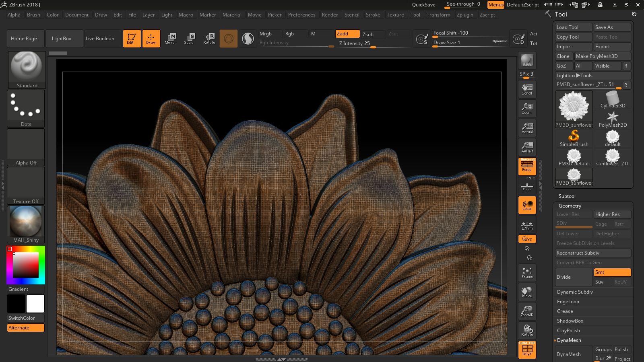Click the circular D icon beside Act
Image resolution: width=644 pixels, height=362 pixels.
point(518,39)
